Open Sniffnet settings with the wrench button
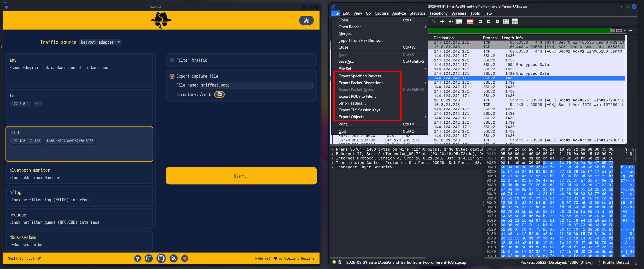Image resolution: width=644 pixels, height=269 pixels. click(x=306, y=20)
